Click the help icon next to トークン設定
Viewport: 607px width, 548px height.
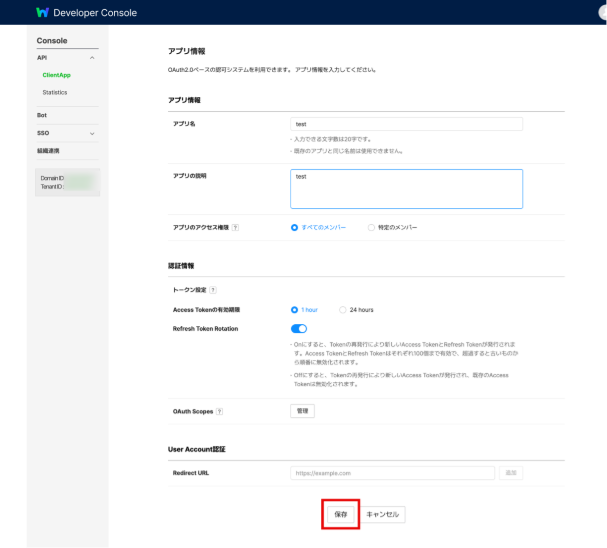pyautogui.click(x=213, y=290)
